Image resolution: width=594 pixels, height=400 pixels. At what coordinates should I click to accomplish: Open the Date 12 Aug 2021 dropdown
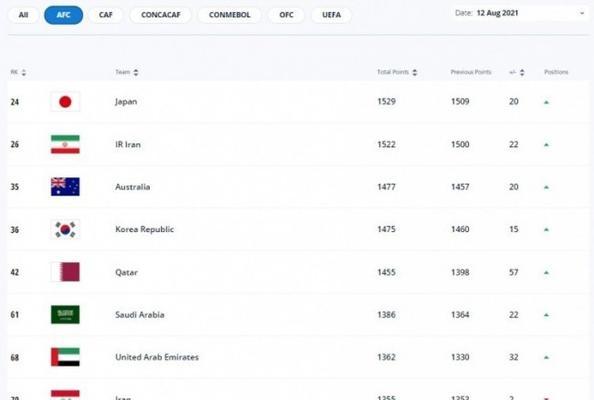coord(520,13)
